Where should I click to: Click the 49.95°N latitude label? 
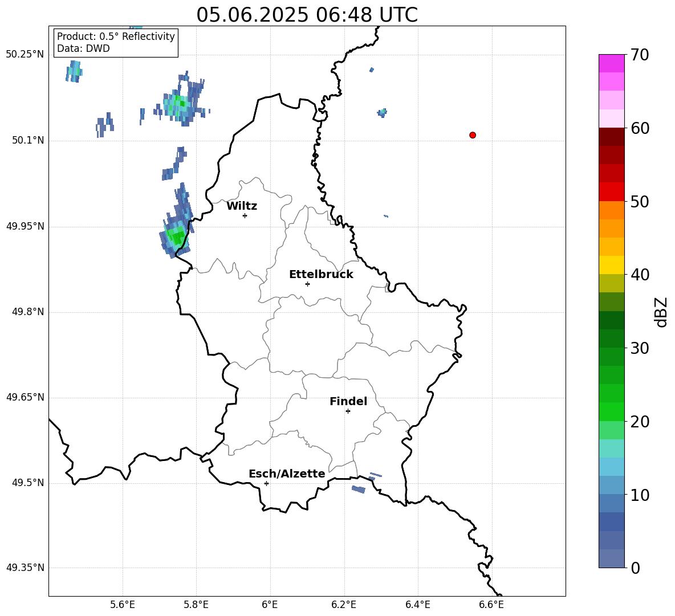coord(25,226)
